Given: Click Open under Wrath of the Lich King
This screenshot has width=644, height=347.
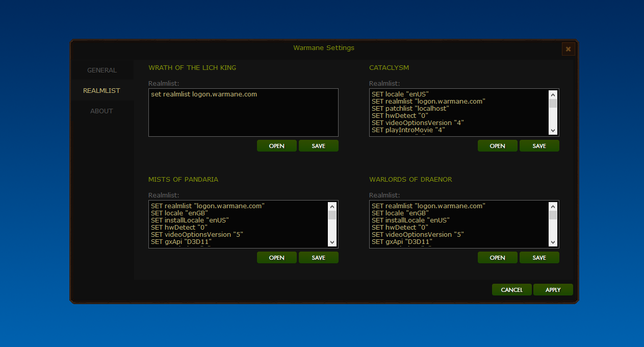Looking at the screenshot, I should pos(276,146).
